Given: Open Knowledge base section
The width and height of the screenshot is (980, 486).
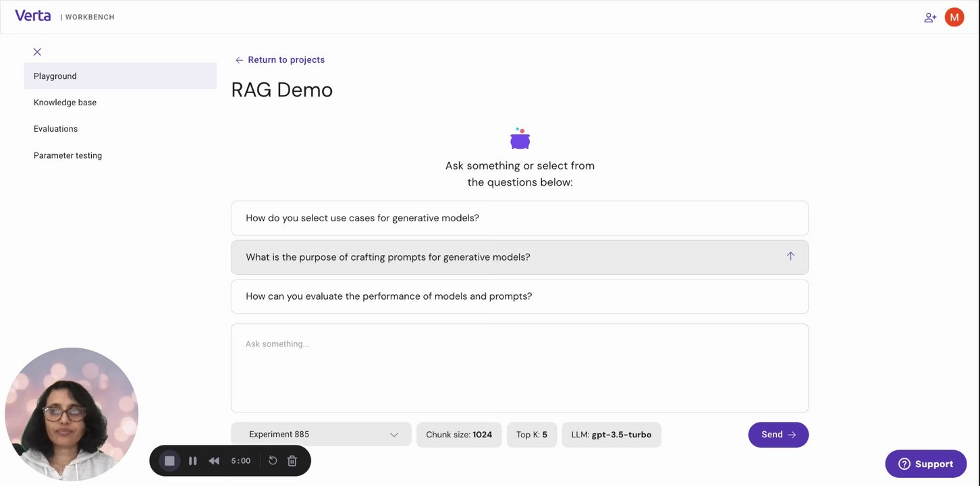Looking at the screenshot, I should pos(65,103).
